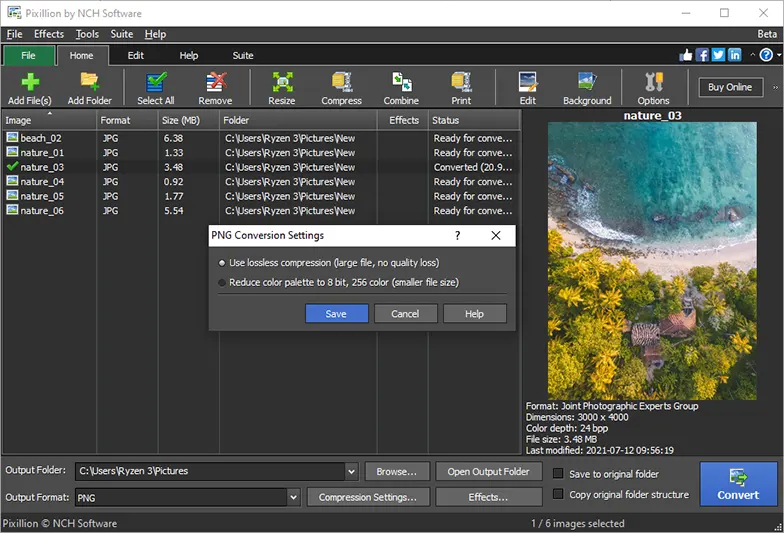The width and height of the screenshot is (784, 533).
Task: Click the Resize tool icon
Action: pos(282,82)
